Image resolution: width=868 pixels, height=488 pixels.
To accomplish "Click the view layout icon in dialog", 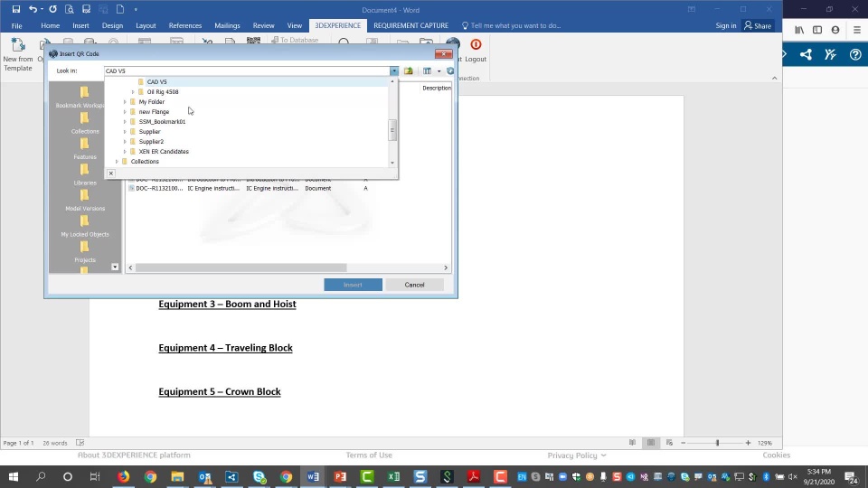I will coord(427,70).
